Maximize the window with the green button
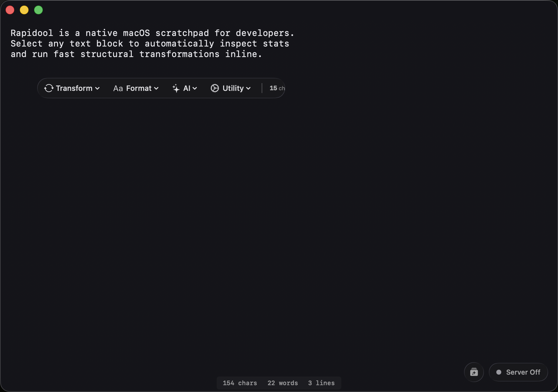The image size is (558, 392). coord(38,10)
